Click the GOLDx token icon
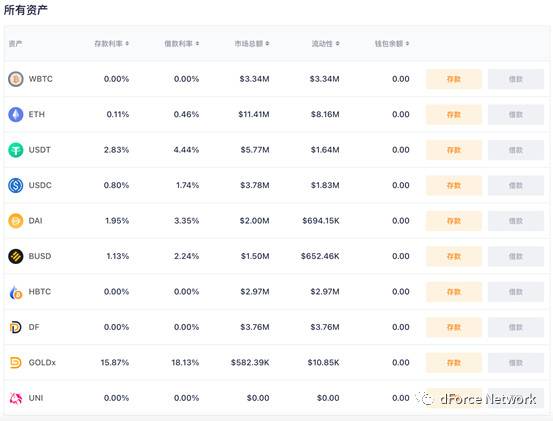The width and height of the screenshot is (553, 421). [16, 362]
